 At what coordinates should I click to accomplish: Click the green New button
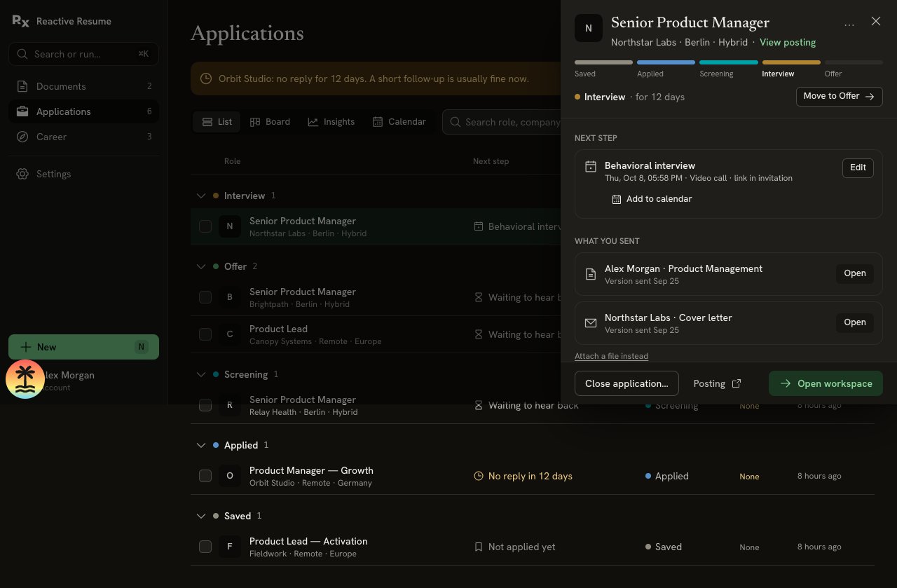(x=83, y=347)
